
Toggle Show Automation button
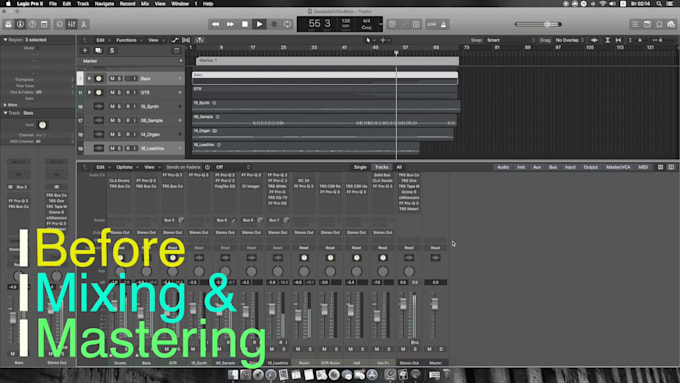coord(175,40)
